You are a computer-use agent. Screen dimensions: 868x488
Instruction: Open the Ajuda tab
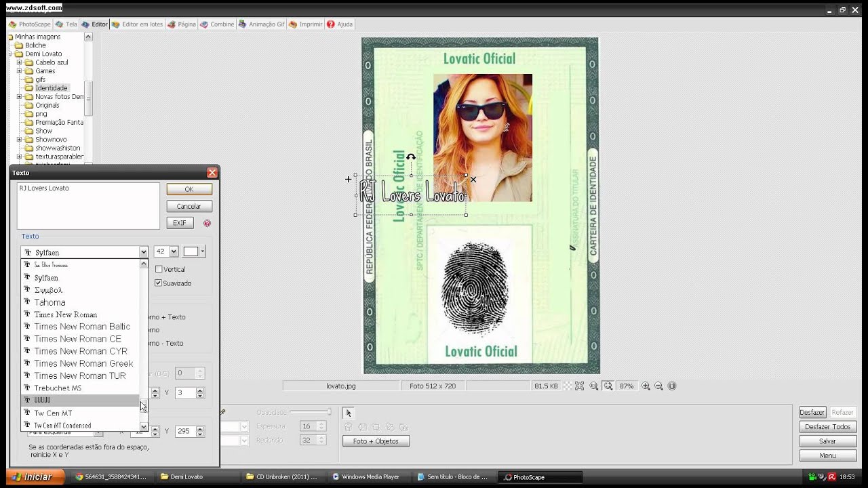[x=340, y=24]
